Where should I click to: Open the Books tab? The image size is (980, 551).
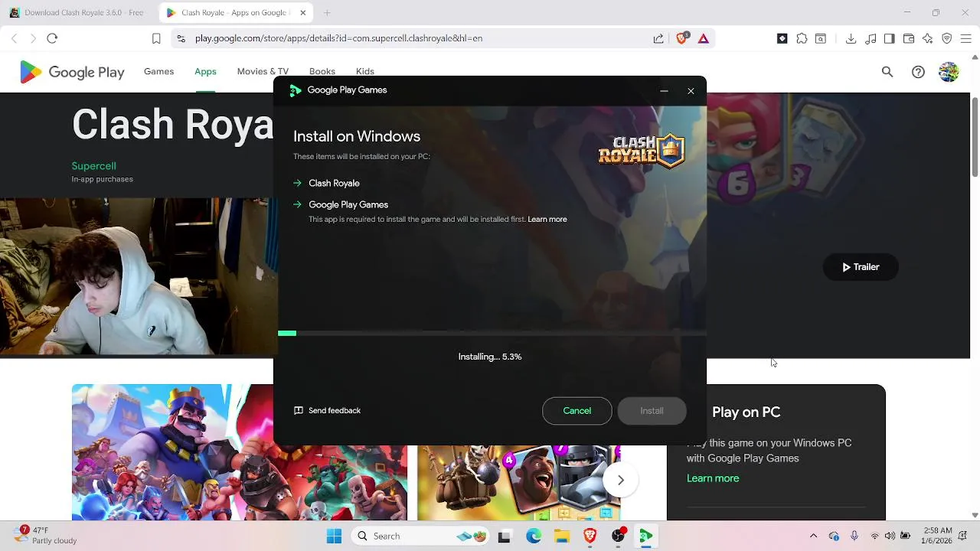[x=322, y=71]
